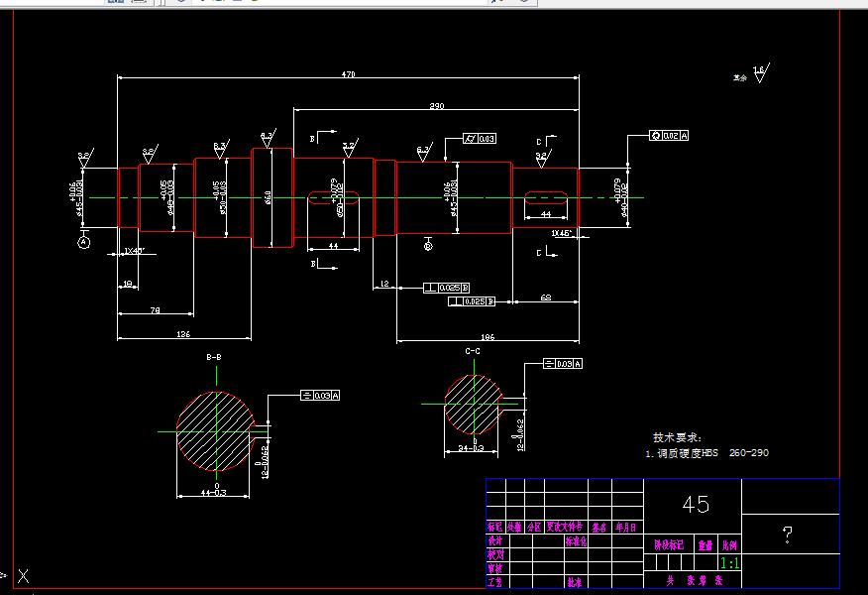Select the hatched C-C cross-section circle
The image size is (868, 595).
(474, 405)
